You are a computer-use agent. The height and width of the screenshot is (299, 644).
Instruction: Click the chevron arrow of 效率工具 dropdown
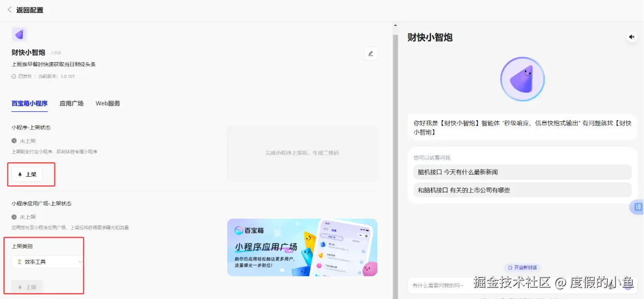click(x=80, y=262)
